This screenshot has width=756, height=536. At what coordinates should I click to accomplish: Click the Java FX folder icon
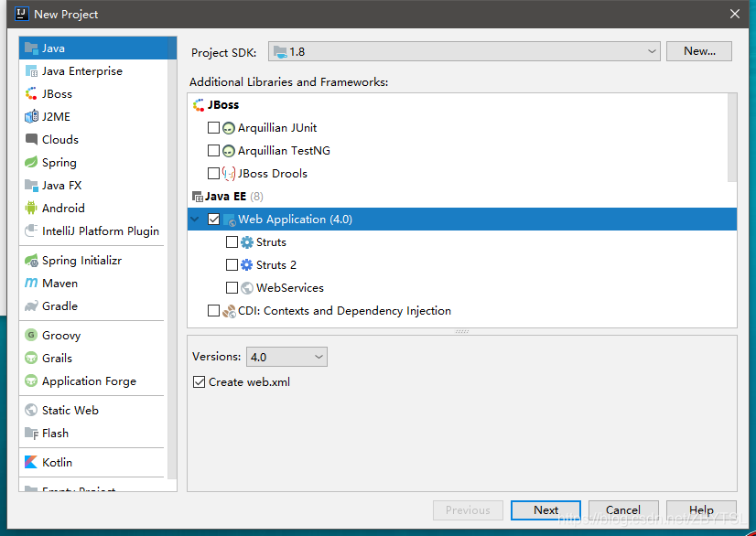31,185
